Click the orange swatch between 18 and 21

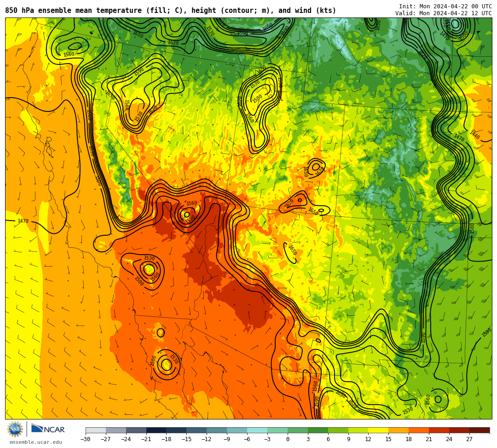coord(419,430)
